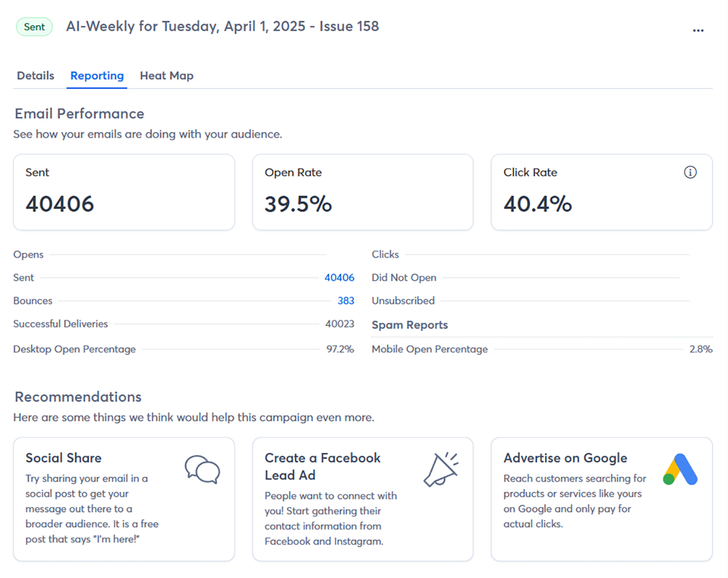Open Create a Facebook Lead Ad card
Screen dimensions: 728x578
tap(363, 499)
